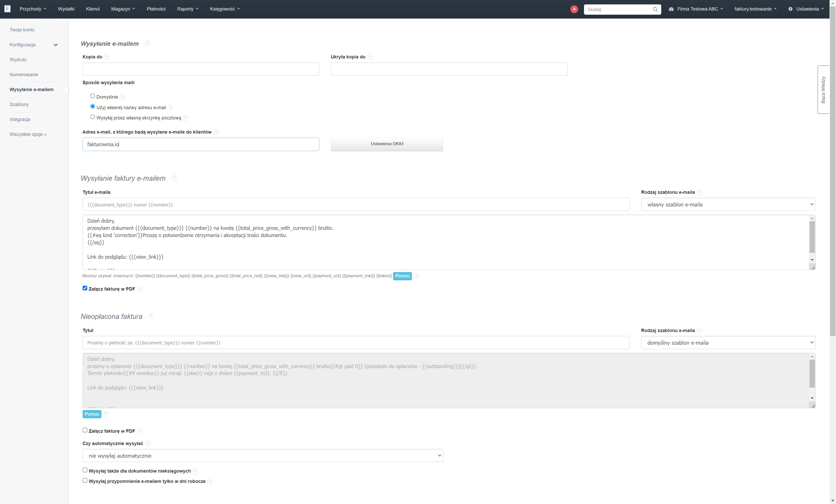Open the domyślny szablon e-maila dropdown
836x504 pixels.
tap(728, 342)
